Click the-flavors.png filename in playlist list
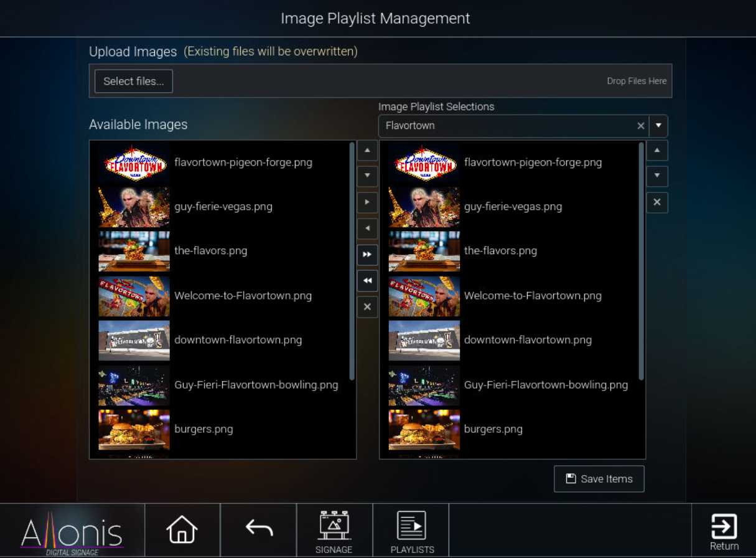This screenshot has height=558, width=756. [x=501, y=251]
